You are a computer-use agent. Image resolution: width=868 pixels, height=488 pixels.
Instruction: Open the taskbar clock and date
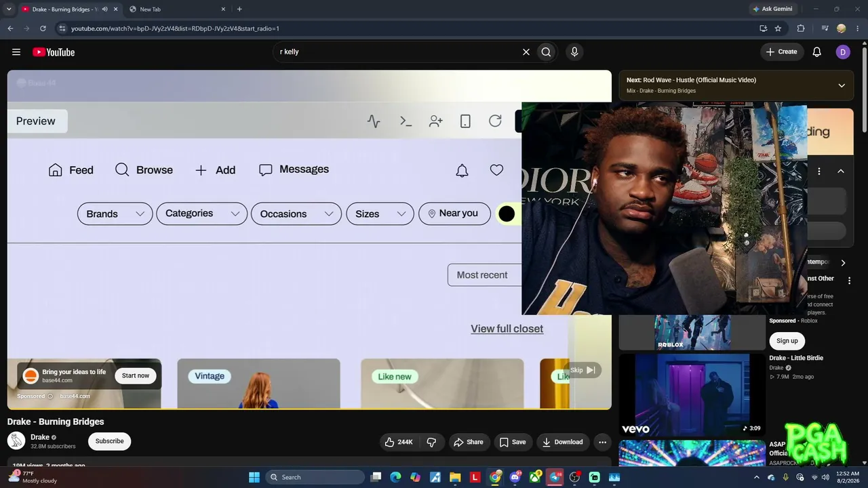[x=848, y=477]
